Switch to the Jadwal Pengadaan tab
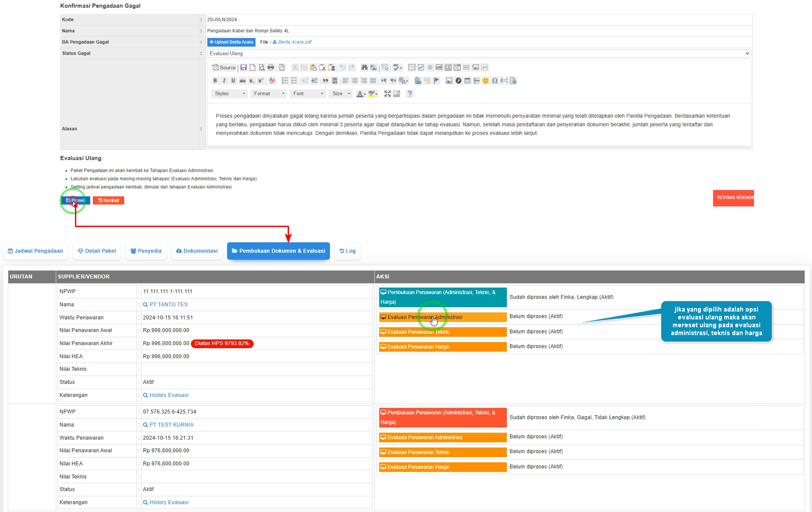Viewport: 812px width, 512px height. (36, 251)
